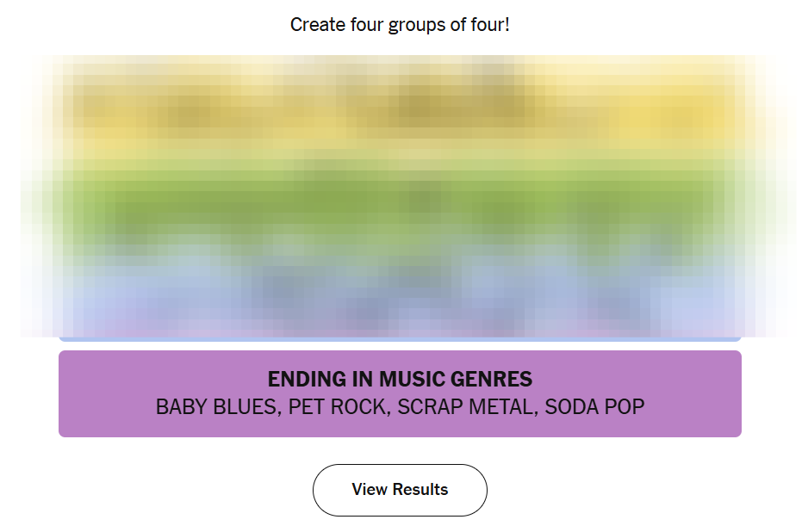Click the word ENDING in the purple title
Viewport: 808px width, 532px height.
306,379
